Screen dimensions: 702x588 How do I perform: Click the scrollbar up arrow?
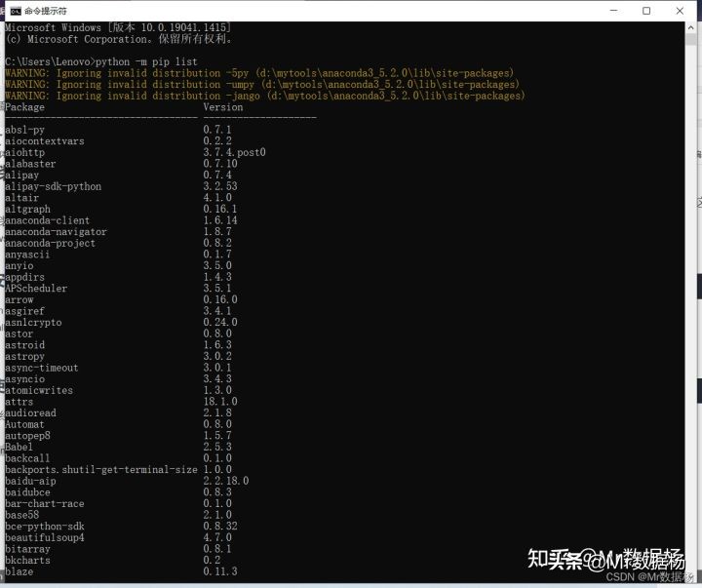click(x=690, y=27)
